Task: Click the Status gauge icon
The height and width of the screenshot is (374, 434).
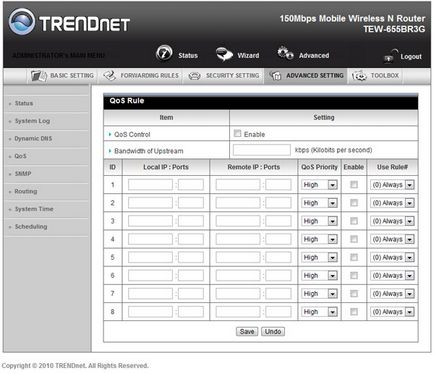Action: [164, 53]
